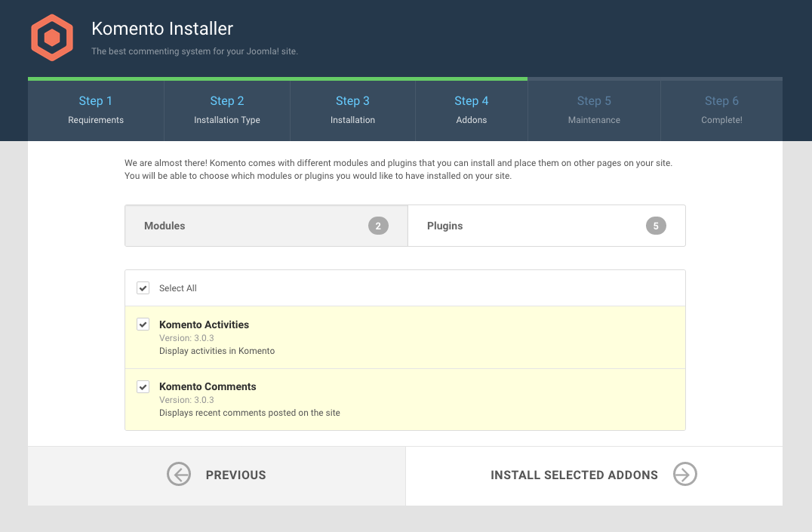Screen dimensions: 812x532
Task: Click the left arrow circle icon beside Previous
Action: [179, 474]
